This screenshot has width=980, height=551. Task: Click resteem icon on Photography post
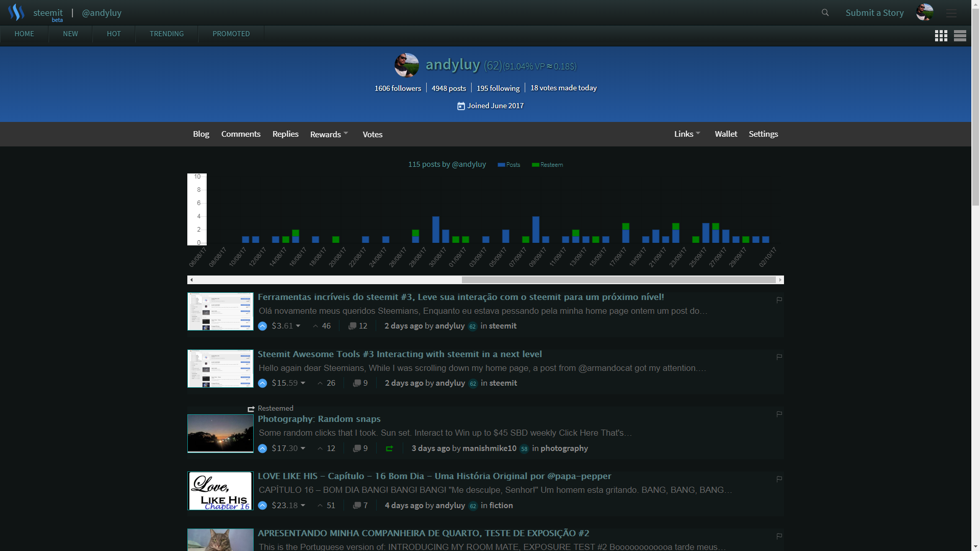(x=389, y=448)
